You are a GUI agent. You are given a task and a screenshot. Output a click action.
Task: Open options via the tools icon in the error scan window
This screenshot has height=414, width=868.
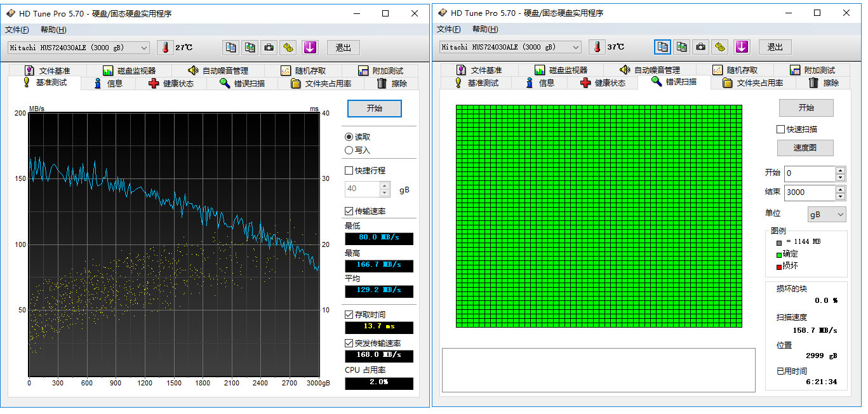pos(719,47)
